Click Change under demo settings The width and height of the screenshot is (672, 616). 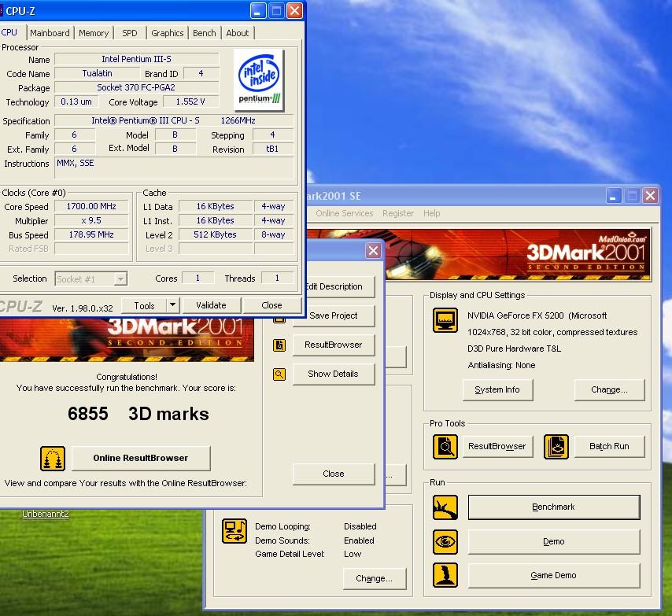click(374, 579)
